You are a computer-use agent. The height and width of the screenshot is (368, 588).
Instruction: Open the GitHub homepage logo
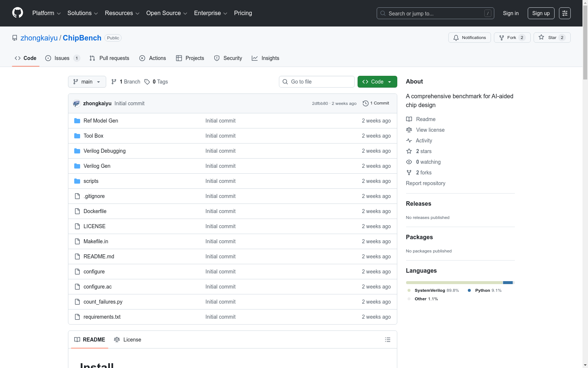pos(18,13)
